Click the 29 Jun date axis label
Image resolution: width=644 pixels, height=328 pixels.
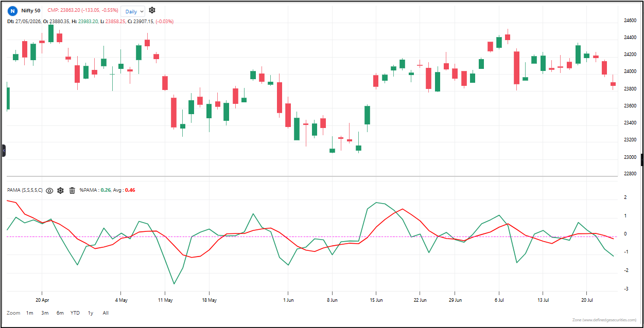(x=455, y=299)
